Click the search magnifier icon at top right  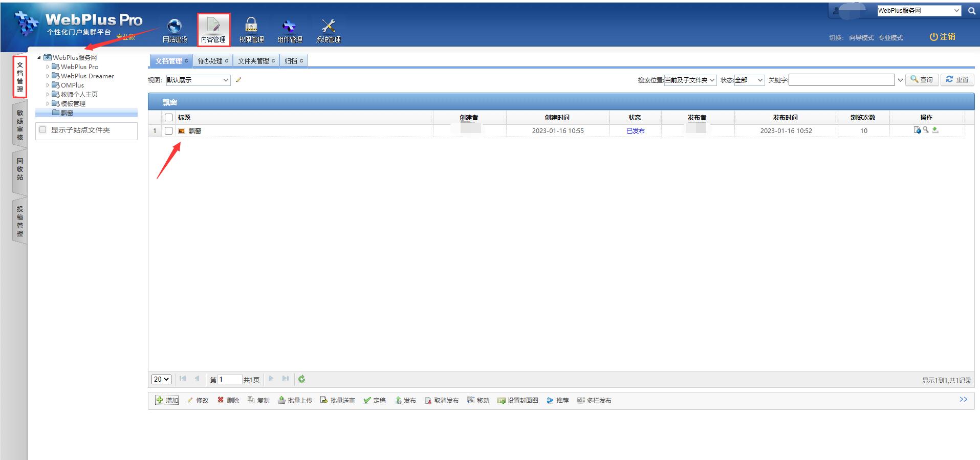pyautogui.click(x=971, y=11)
